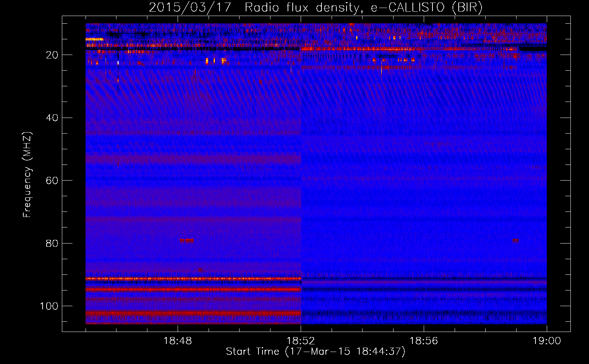Click the '100' frequency tick label

pyautogui.click(x=49, y=306)
